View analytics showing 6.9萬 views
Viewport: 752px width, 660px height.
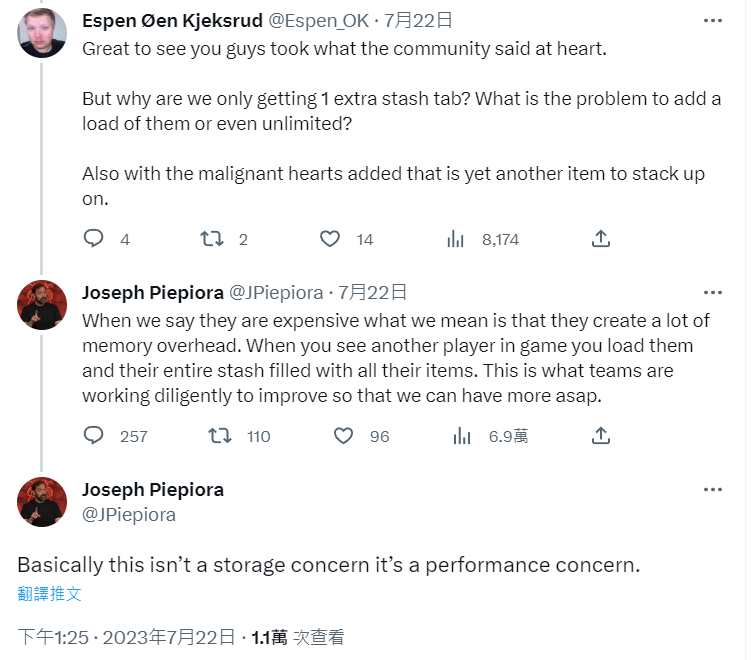(x=462, y=435)
